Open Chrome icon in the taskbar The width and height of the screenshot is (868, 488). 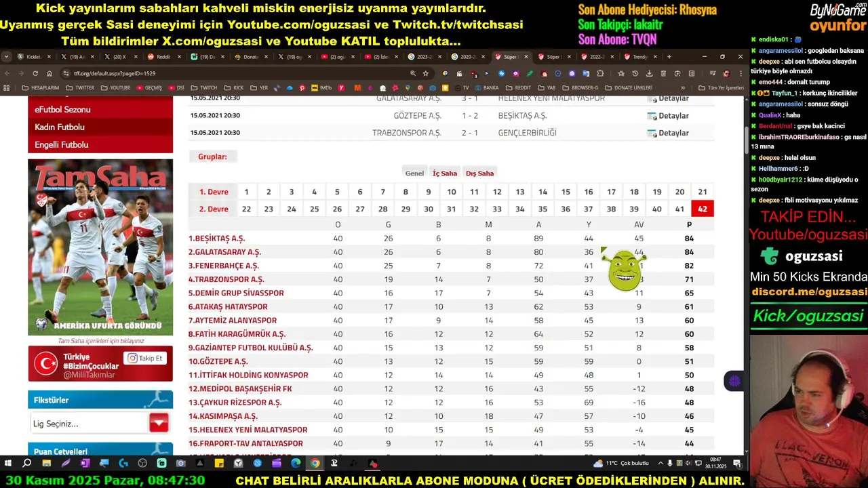pyautogui.click(x=315, y=464)
